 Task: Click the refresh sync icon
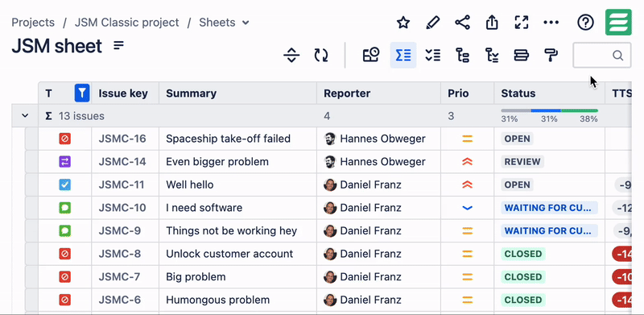click(321, 55)
